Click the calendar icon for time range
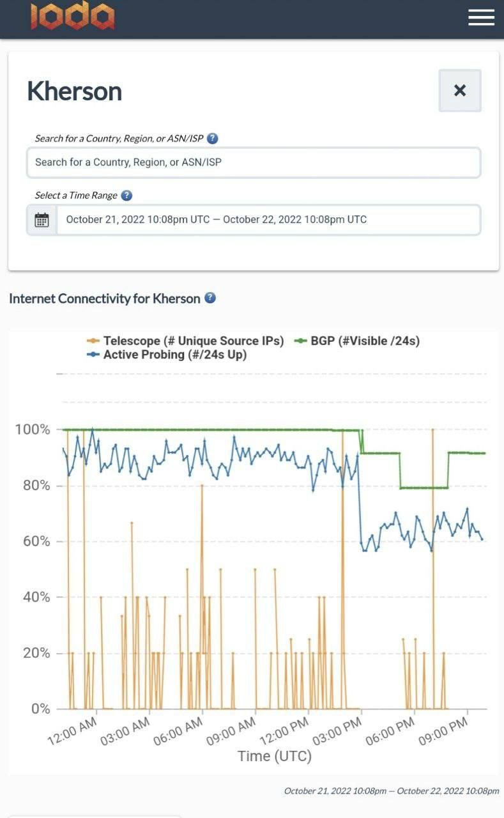The height and width of the screenshot is (818, 504). pyautogui.click(x=42, y=220)
